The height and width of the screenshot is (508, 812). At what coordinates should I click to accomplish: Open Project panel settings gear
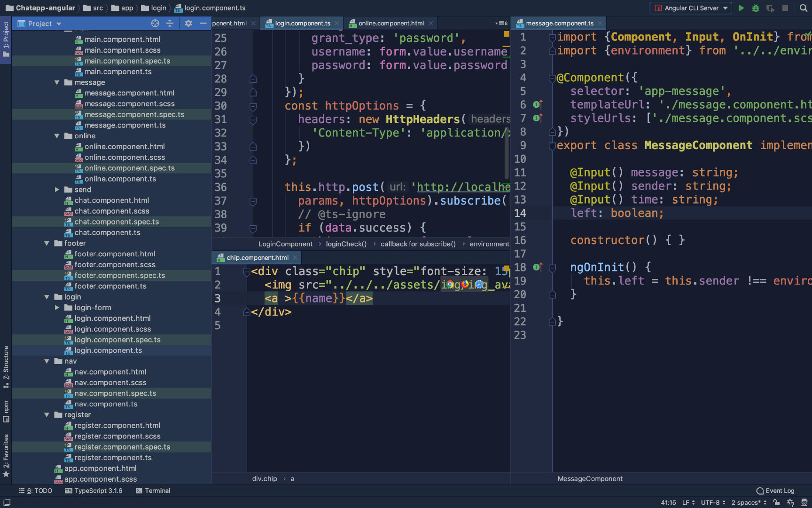tap(188, 23)
